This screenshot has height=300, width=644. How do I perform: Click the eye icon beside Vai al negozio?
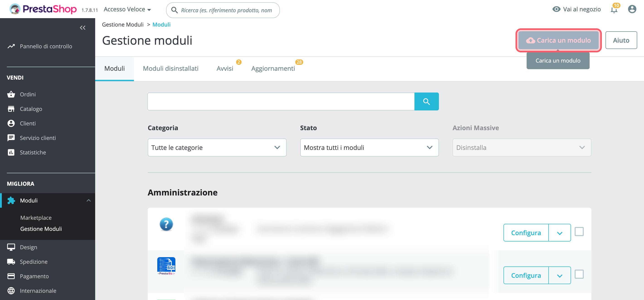click(556, 9)
